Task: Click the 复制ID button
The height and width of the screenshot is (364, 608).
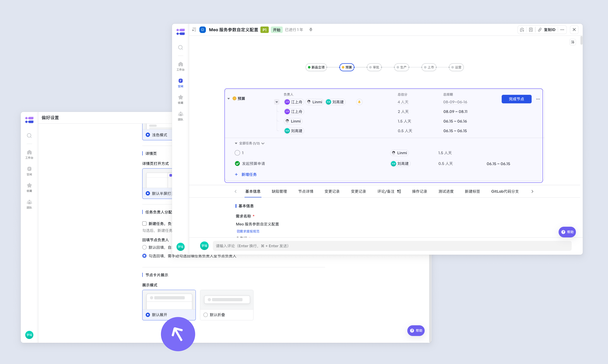Action: [547, 30]
